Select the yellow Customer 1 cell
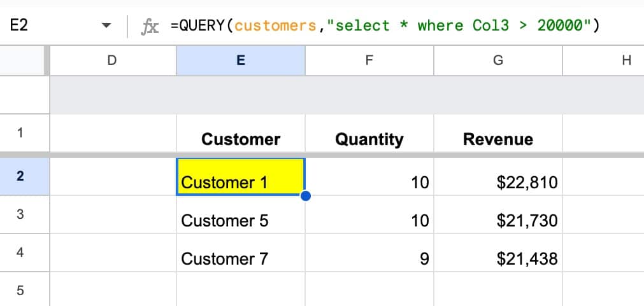This screenshot has height=306, width=644. point(240,177)
